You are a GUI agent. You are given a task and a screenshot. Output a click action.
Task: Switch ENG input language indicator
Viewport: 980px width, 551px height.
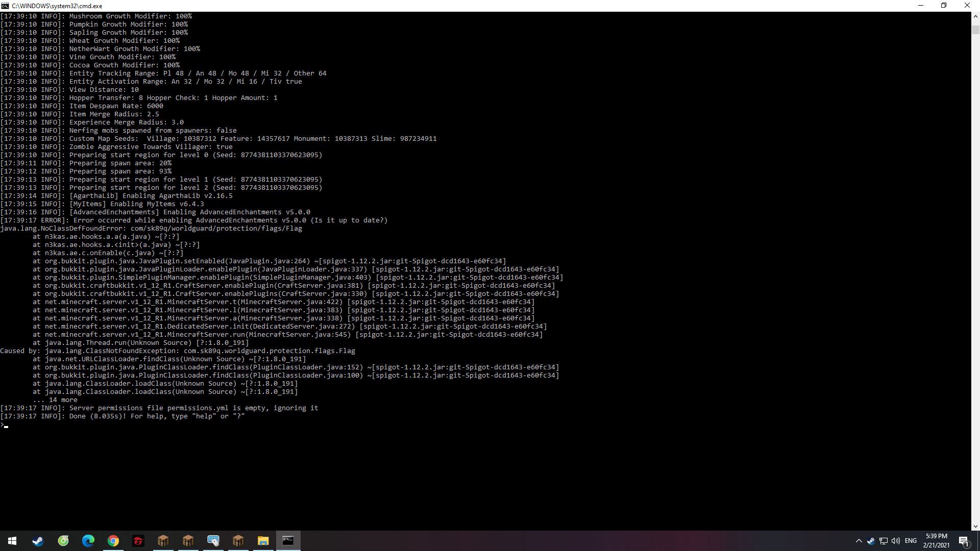point(911,541)
